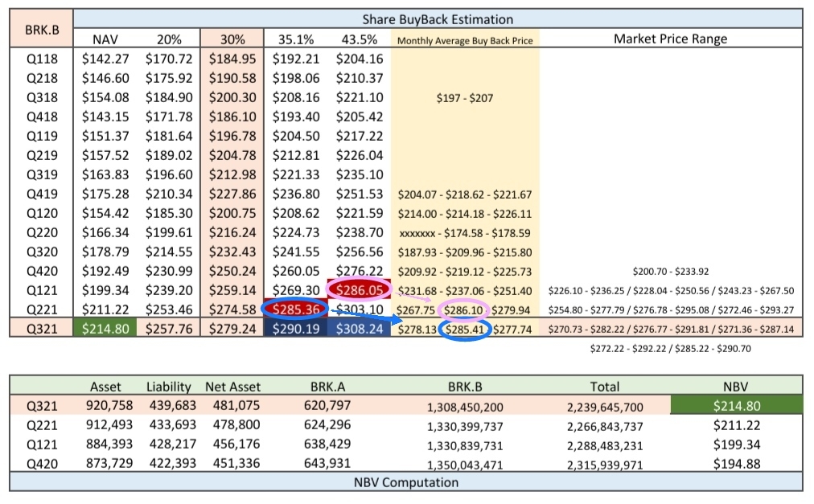Click the dark blue $290.19 cell

[x=296, y=329]
